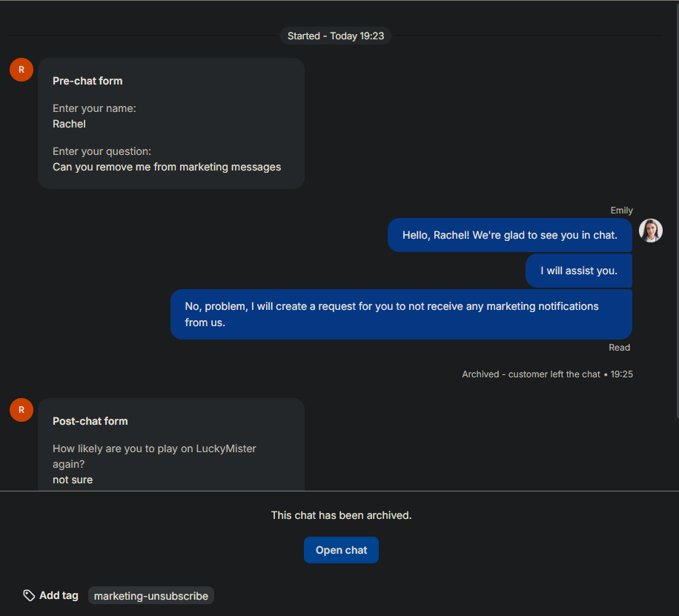Click Rachel's avatar beside the Post-chat form
This screenshot has width=679, height=616.
pyautogui.click(x=21, y=409)
